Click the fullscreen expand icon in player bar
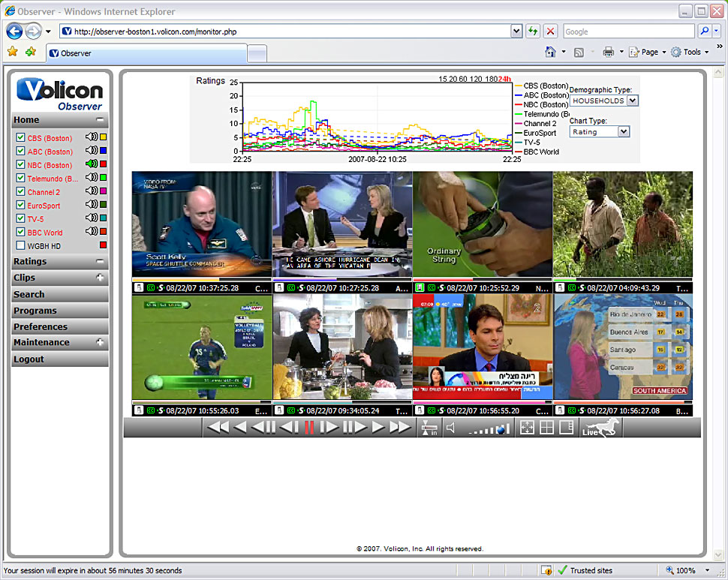728x580 pixels. pyautogui.click(x=527, y=428)
